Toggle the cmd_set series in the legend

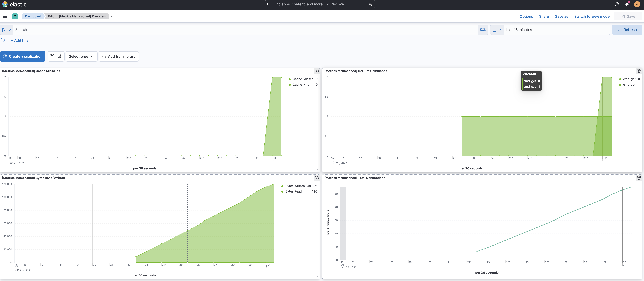629,85
